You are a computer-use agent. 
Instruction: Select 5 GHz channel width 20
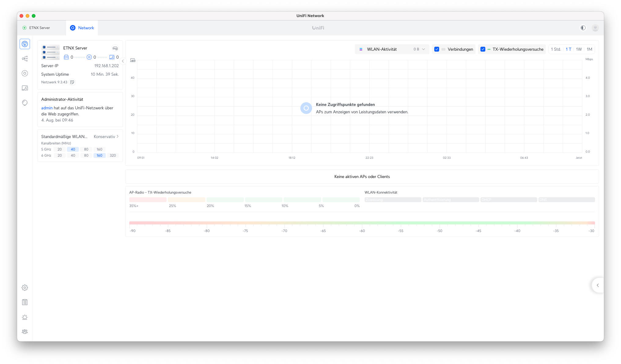pyautogui.click(x=60, y=149)
